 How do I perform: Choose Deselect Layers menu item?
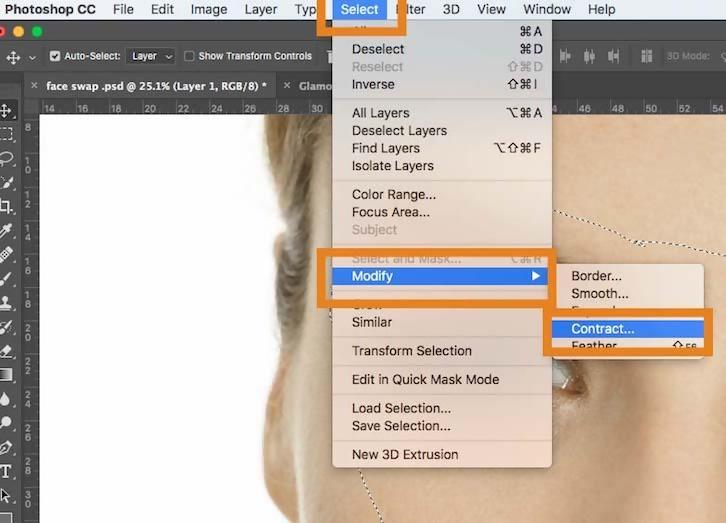(x=442, y=131)
